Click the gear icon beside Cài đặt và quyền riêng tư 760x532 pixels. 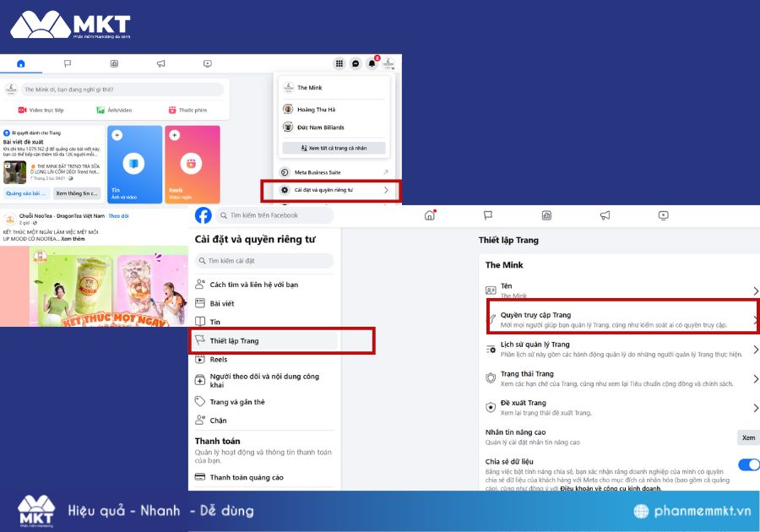[x=285, y=190]
